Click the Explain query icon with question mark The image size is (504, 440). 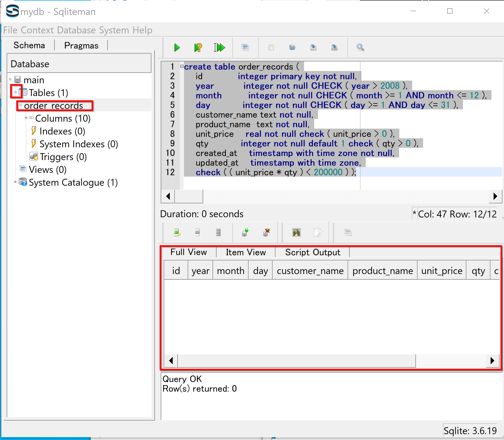point(198,48)
